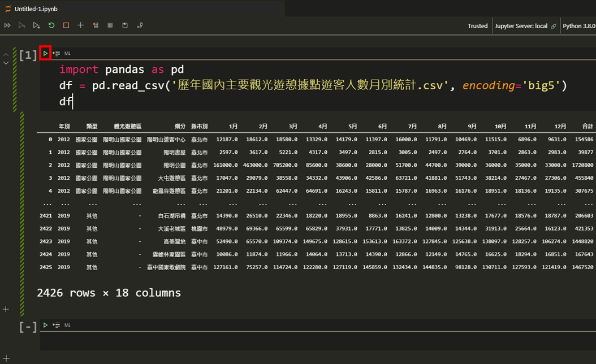The width and height of the screenshot is (596, 364).
Task: Run the highlighted first code cell
Action: [x=45, y=53]
